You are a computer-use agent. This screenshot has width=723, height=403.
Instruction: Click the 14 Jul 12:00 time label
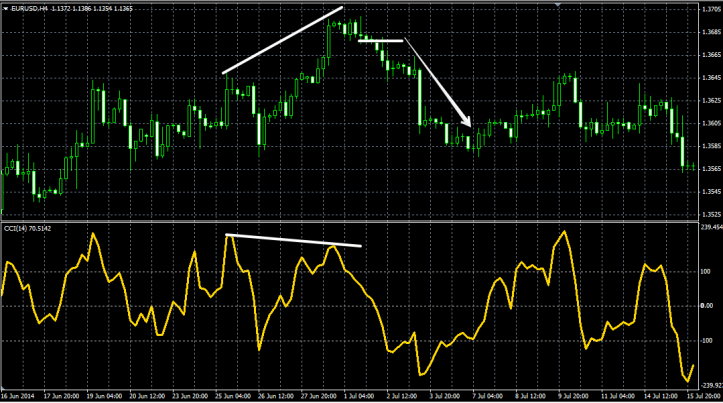[661, 396]
